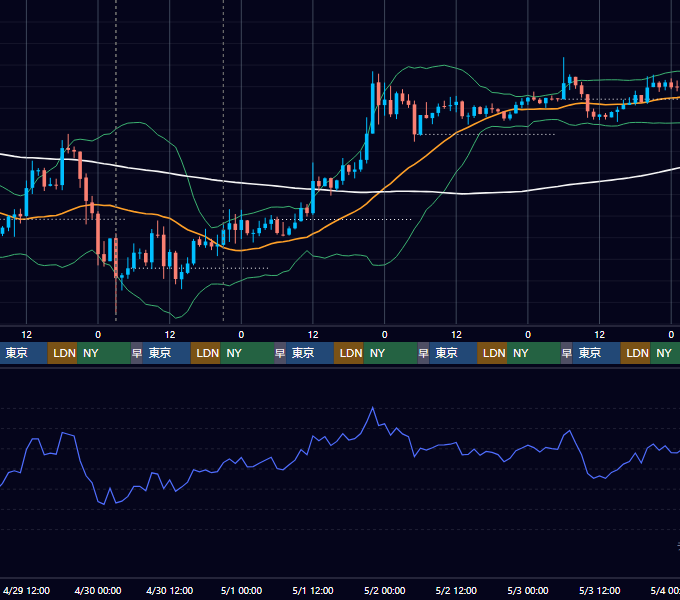Select the NY session block spanning 5/1 00:00

pyautogui.click(x=247, y=353)
